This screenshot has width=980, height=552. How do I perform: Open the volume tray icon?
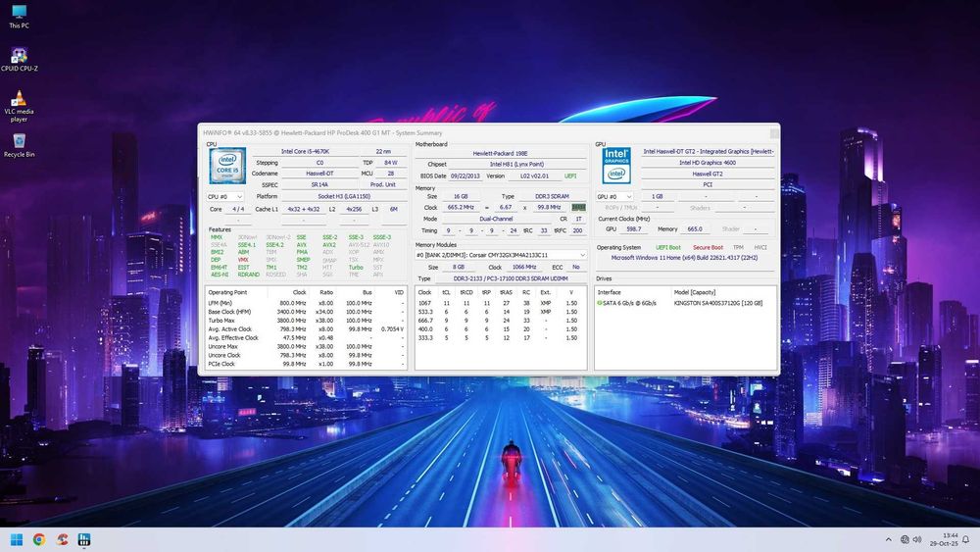917,539
